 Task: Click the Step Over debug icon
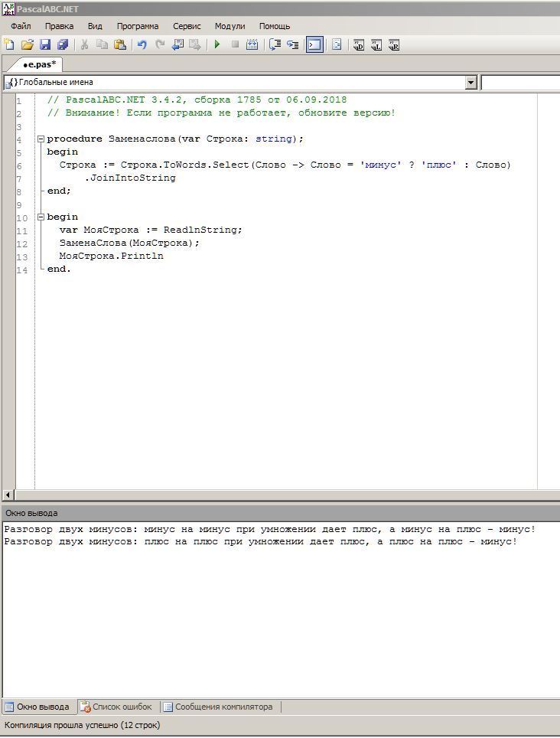(275, 44)
